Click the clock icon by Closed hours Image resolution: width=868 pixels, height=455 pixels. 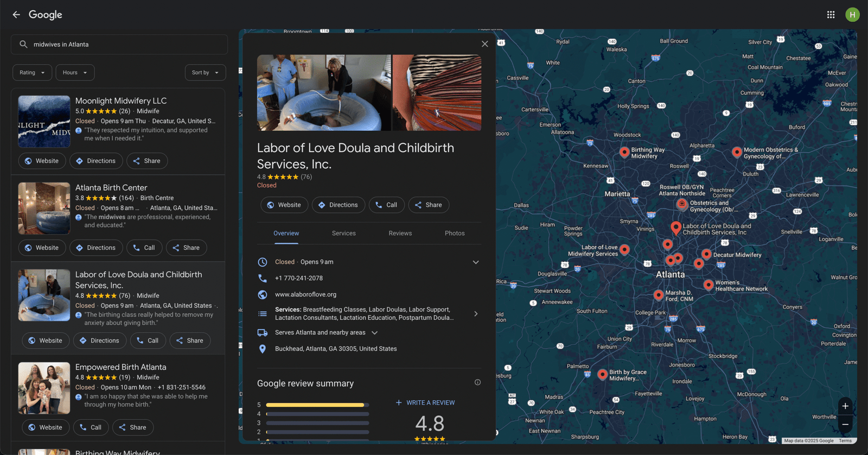click(x=263, y=262)
